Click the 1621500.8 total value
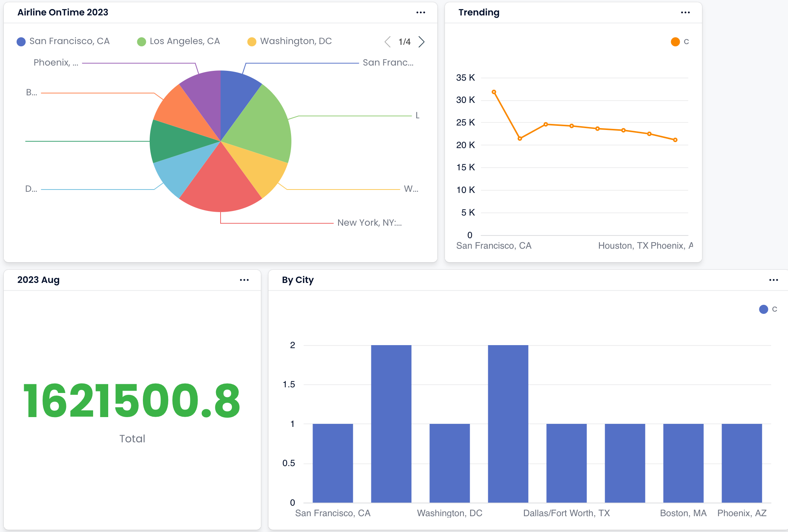The width and height of the screenshot is (788, 532). tap(132, 401)
